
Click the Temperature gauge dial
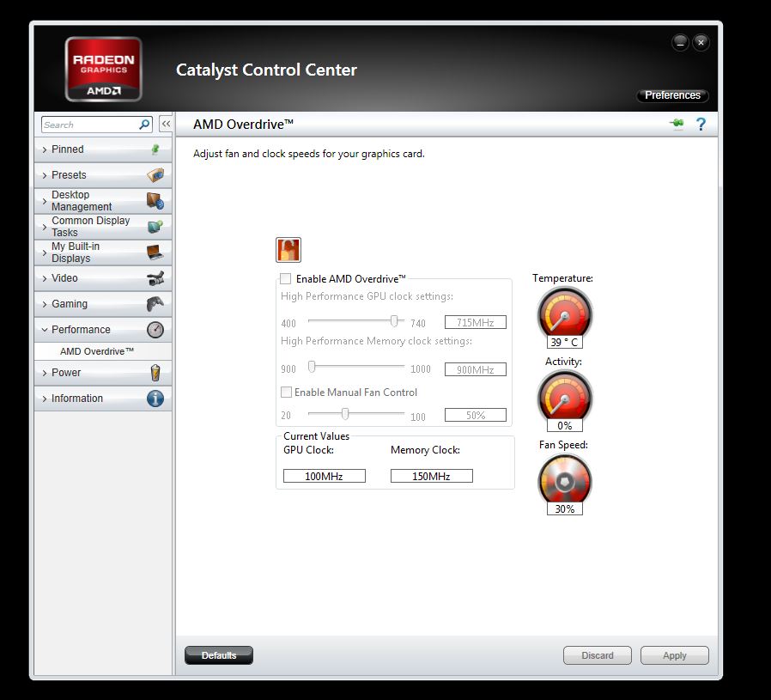point(564,313)
